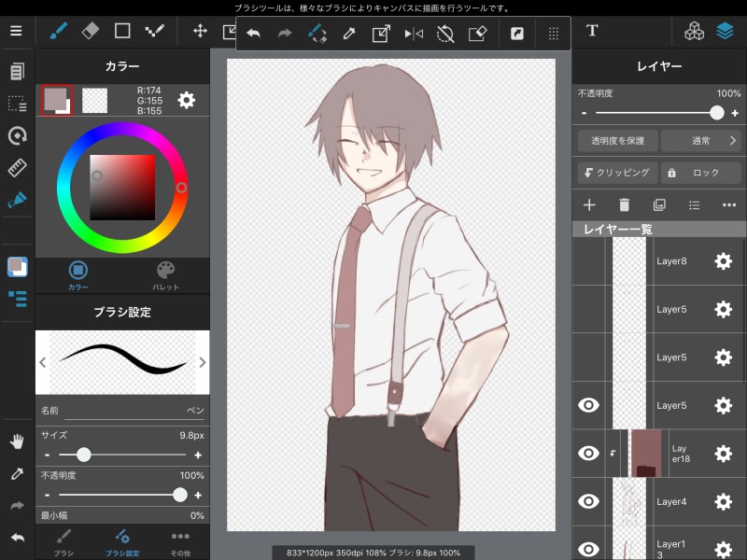Image resolution: width=747 pixels, height=560 pixels.
Task: Open more layer options ellipsis menu
Action: click(x=729, y=204)
